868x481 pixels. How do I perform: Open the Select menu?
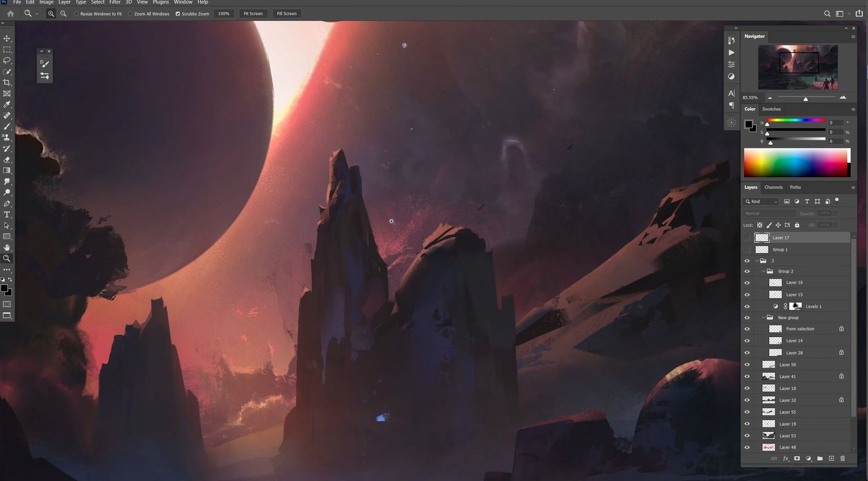click(x=98, y=2)
